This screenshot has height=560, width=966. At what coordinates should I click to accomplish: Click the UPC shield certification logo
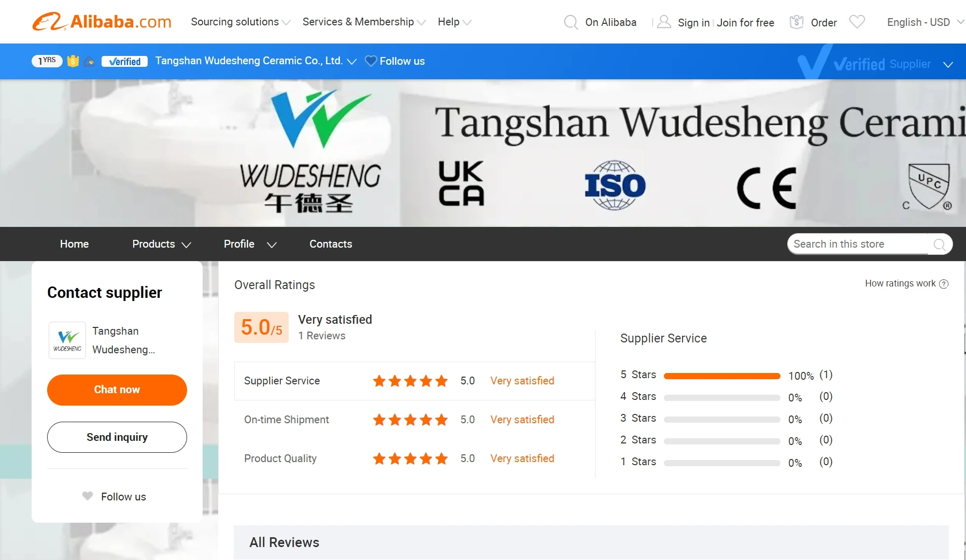coord(928,186)
